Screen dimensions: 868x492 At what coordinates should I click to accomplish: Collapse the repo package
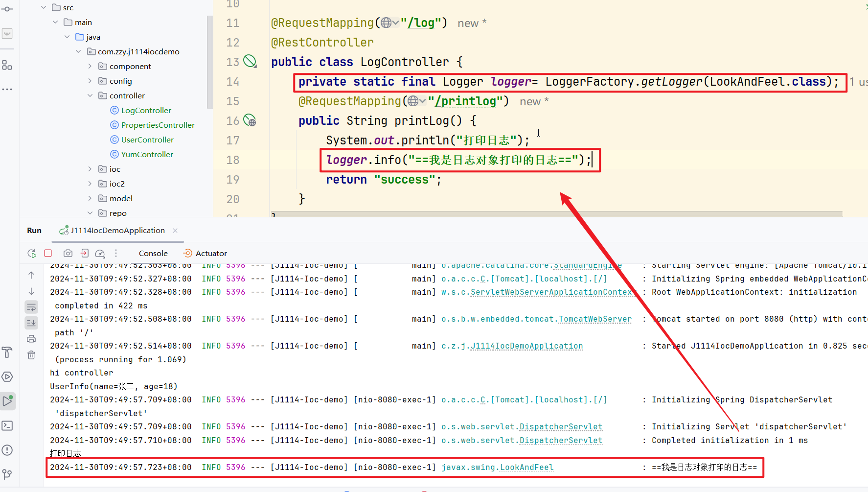pos(90,213)
